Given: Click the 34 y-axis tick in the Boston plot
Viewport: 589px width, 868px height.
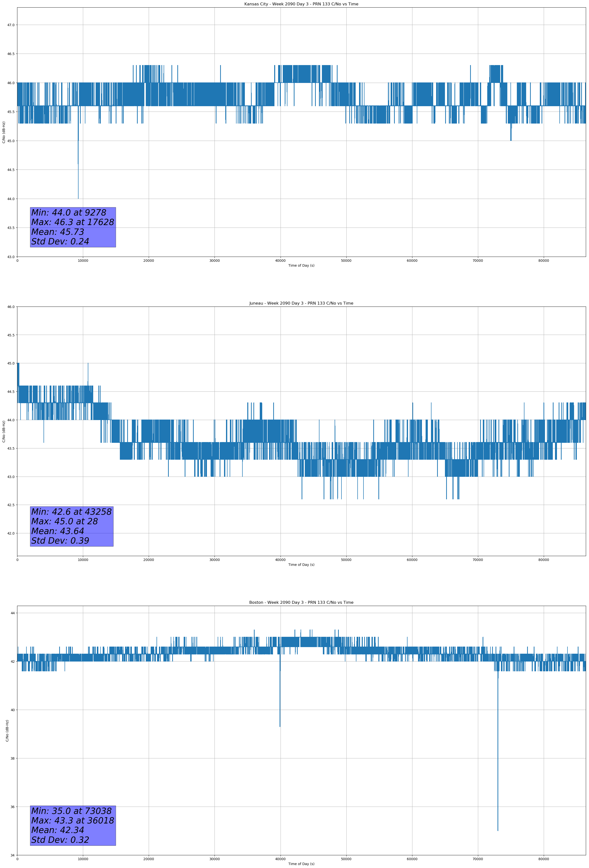Looking at the screenshot, I should pos(13,855).
